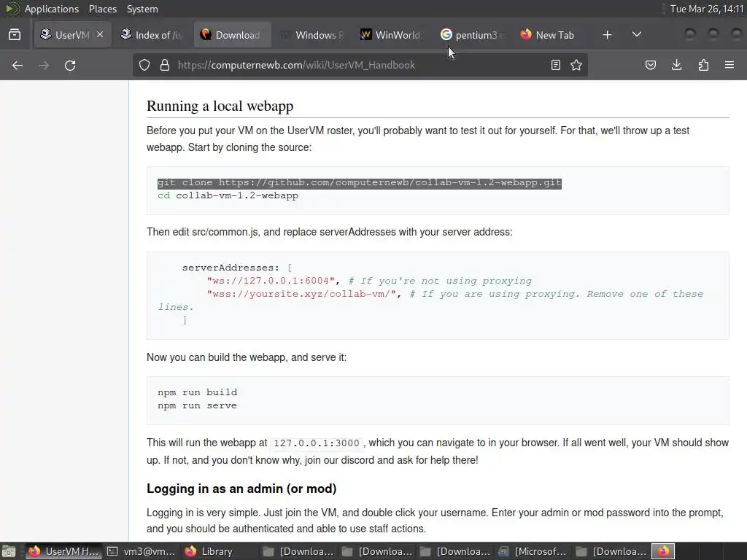Click Logging in as an admin heading
Image resolution: width=747 pixels, height=560 pixels.
pyautogui.click(x=241, y=489)
